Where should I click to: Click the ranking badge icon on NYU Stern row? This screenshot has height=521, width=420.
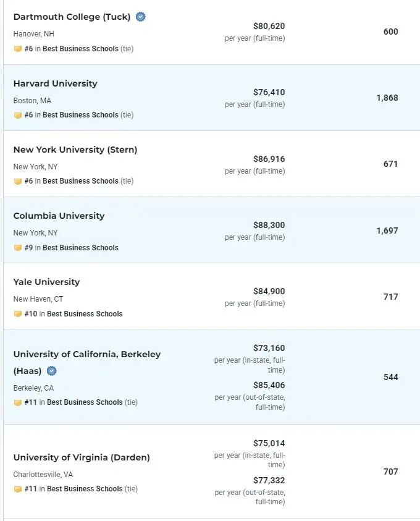[17, 182]
